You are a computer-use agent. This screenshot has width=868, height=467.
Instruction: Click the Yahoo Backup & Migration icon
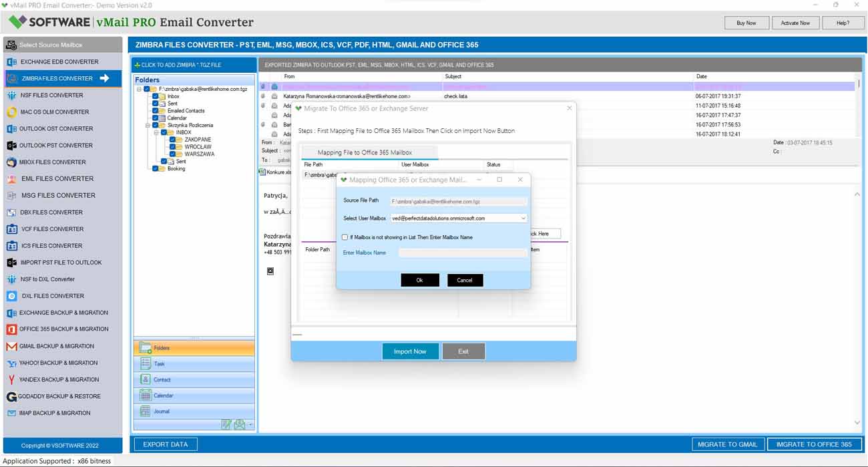coord(11,363)
